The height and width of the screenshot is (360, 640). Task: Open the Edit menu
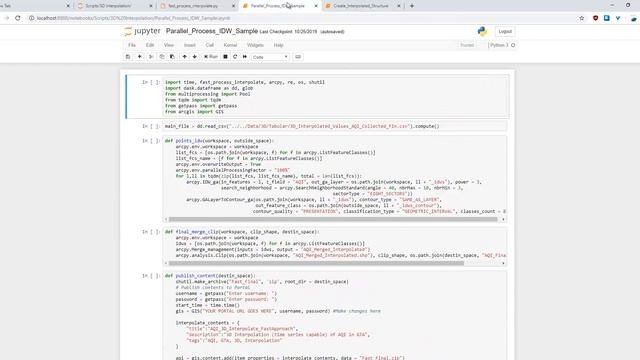click(150, 45)
